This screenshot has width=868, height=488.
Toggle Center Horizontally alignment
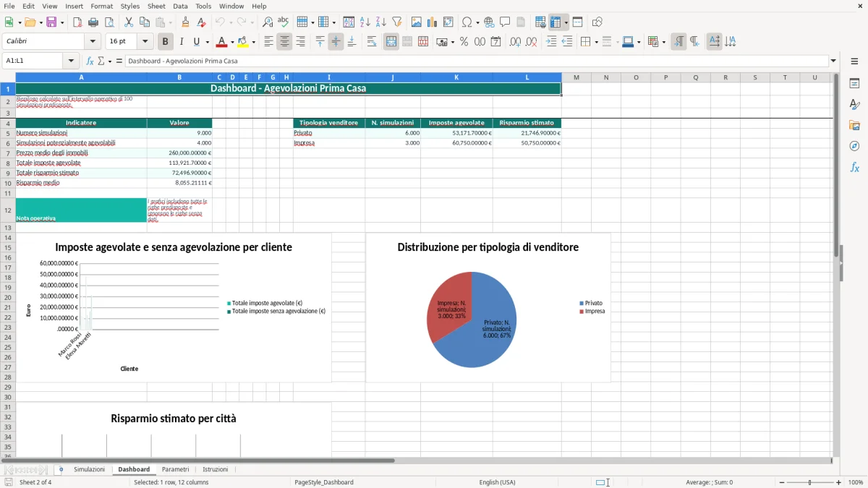pos(284,42)
